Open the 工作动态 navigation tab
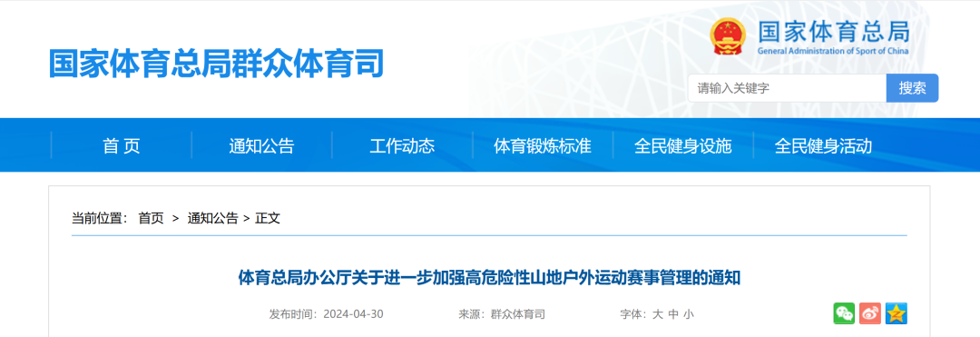This screenshot has width=980, height=337. 402,146
